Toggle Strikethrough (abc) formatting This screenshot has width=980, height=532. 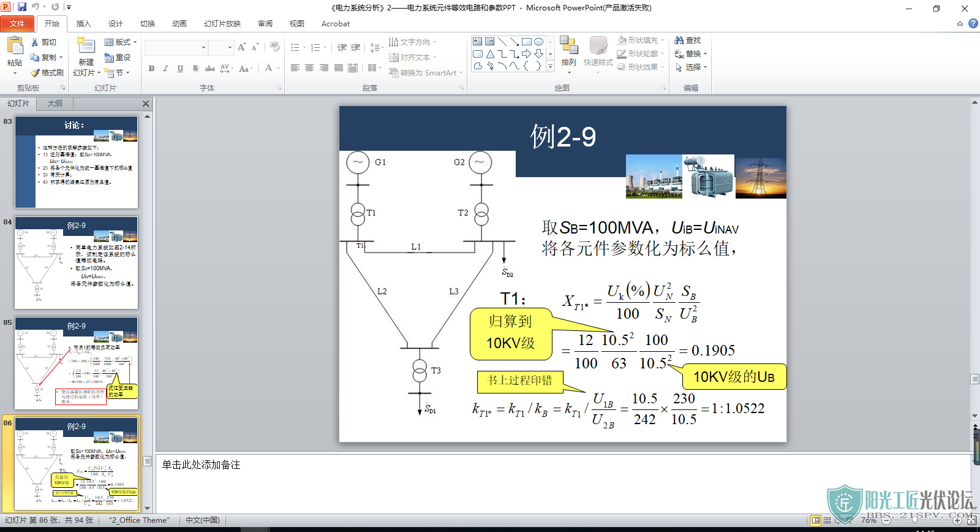pos(209,68)
